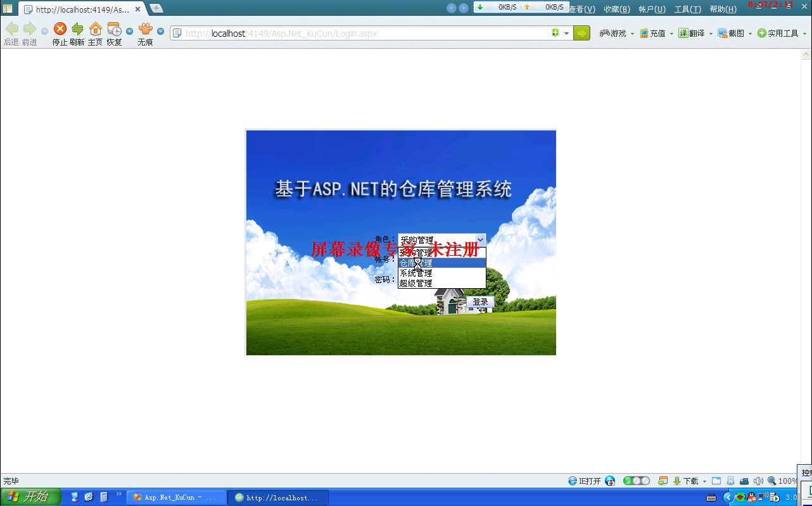
Task: Open the 工具(T) tools menu
Action: (687, 9)
